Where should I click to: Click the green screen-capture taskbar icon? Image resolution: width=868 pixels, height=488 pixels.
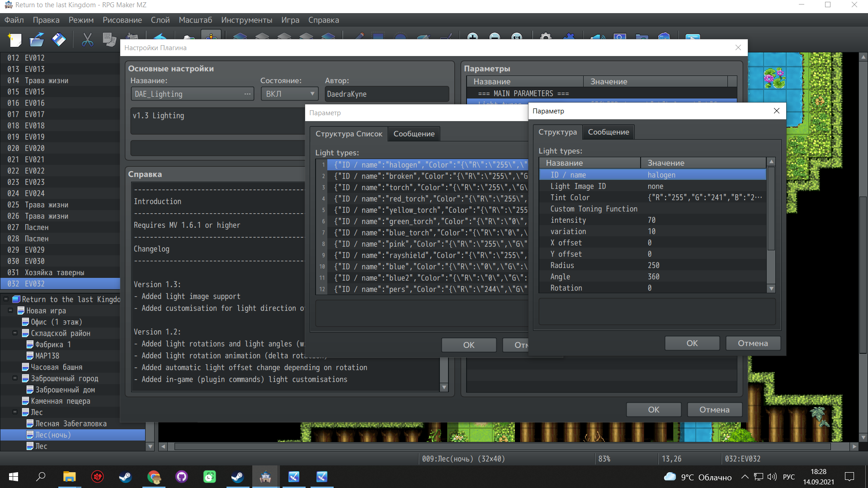pos(210,477)
